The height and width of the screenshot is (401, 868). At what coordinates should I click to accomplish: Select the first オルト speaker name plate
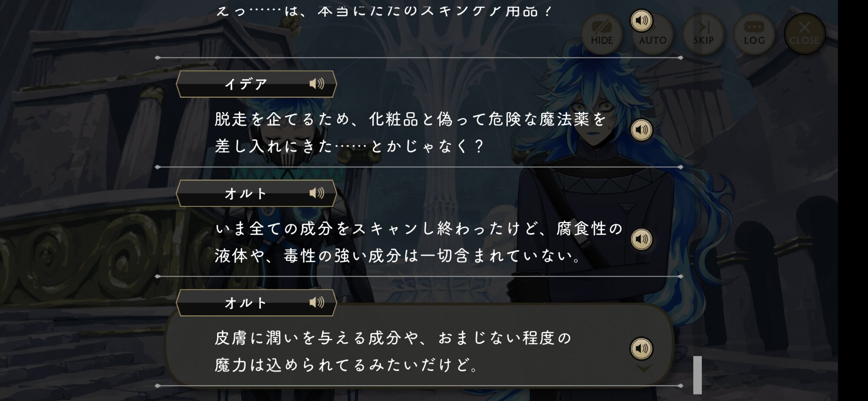pyautogui.click(x=256, y=193)
